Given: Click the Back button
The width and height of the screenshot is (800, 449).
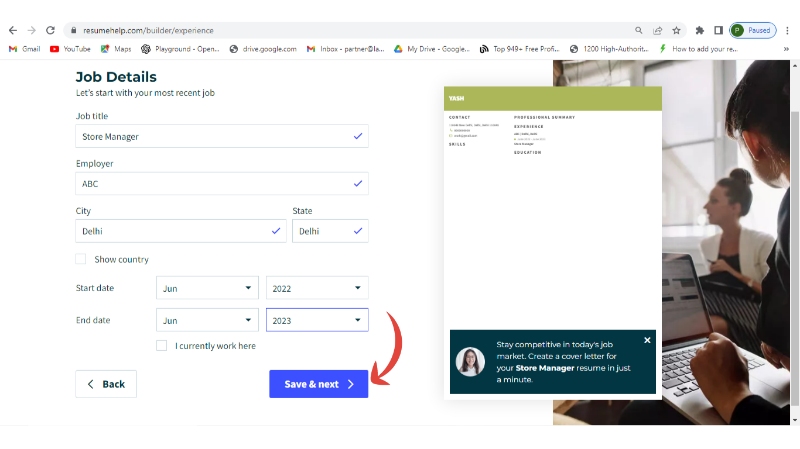Looking at the screenshot, I should pos(106,384).
